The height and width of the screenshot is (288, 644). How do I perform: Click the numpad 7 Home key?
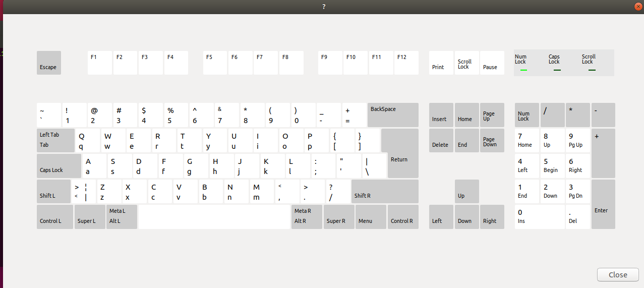527,140
